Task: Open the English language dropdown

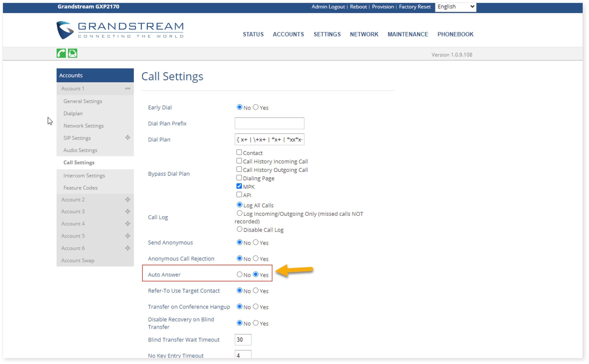Action: click(456, 7)
